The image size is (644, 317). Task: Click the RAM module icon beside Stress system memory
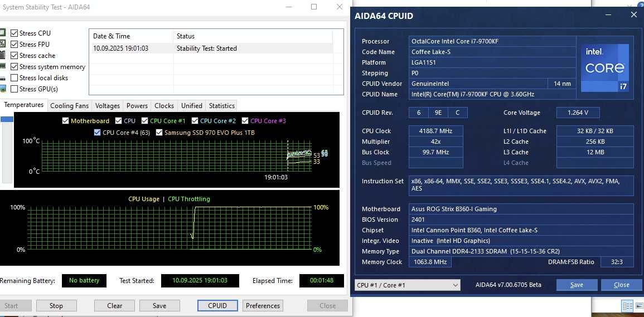pyautogui.click(x=2, y=66)
